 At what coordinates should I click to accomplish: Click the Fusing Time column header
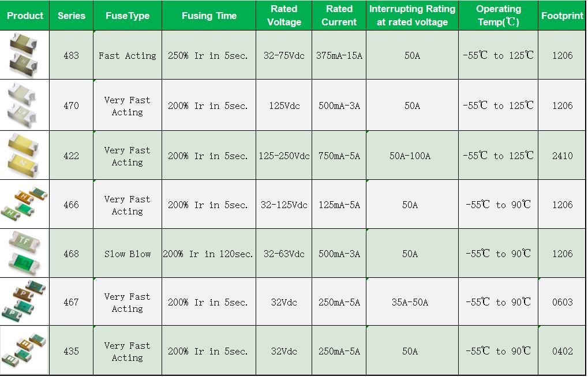click(x=209, y=16)
